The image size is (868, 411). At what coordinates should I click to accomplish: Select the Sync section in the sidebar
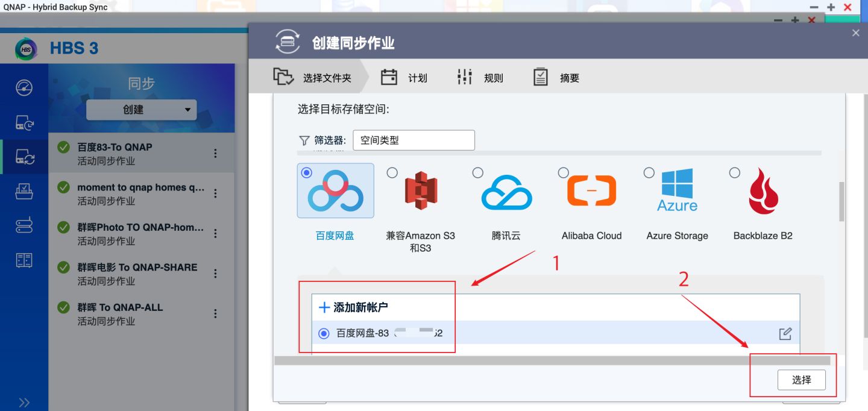[x=24, y=157]
